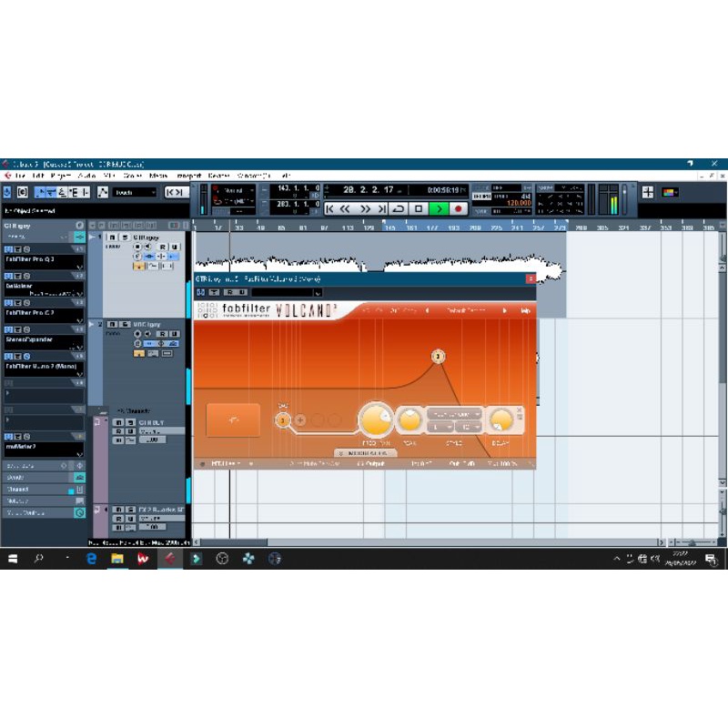Open the filter style dropdown in Volcano

pyautogui.click(x=453, y=413)
